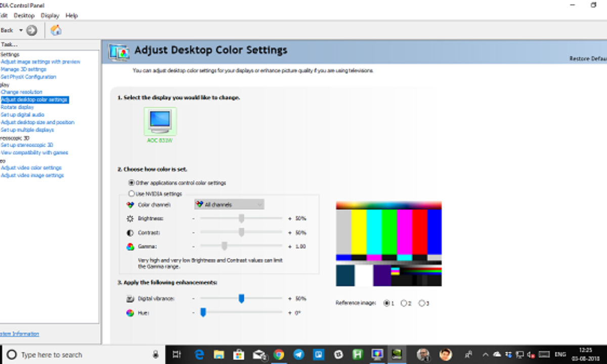Select reference image 1 radio button

(x=387, y=303)
